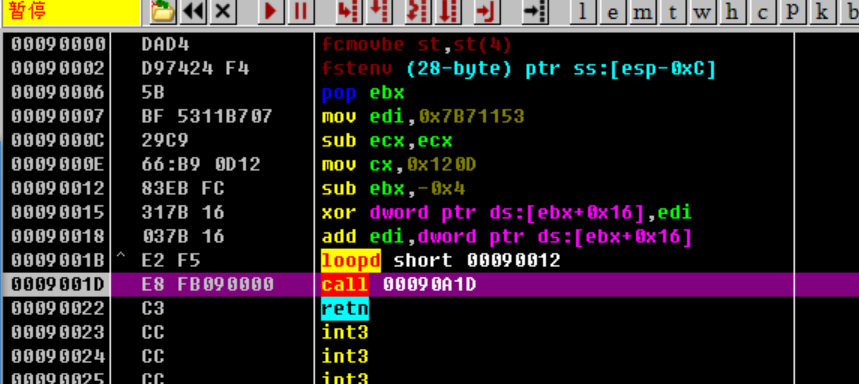Click hex bytes '317B 16'
The height and width of the screenshot is (384, 859).
[x=183, y=213]
